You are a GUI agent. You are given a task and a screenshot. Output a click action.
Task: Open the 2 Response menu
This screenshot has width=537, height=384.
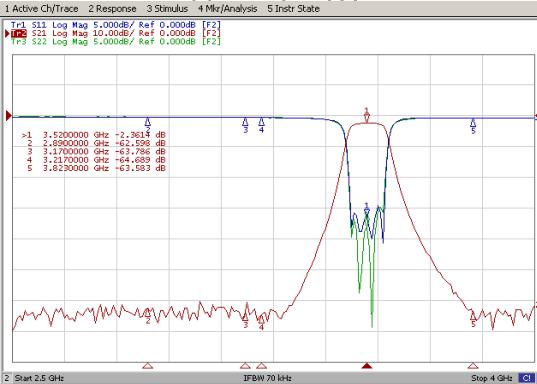click(x=112, y=9)
